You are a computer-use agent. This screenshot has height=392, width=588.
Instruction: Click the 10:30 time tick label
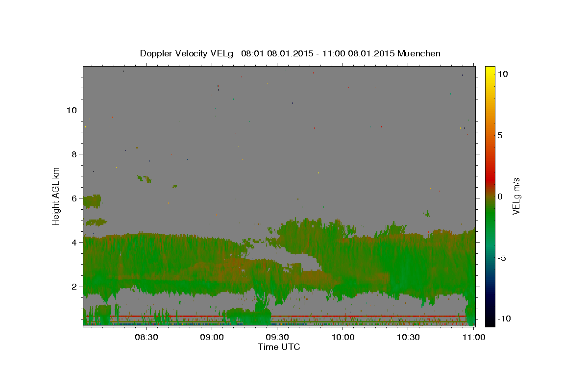(408, 337)
